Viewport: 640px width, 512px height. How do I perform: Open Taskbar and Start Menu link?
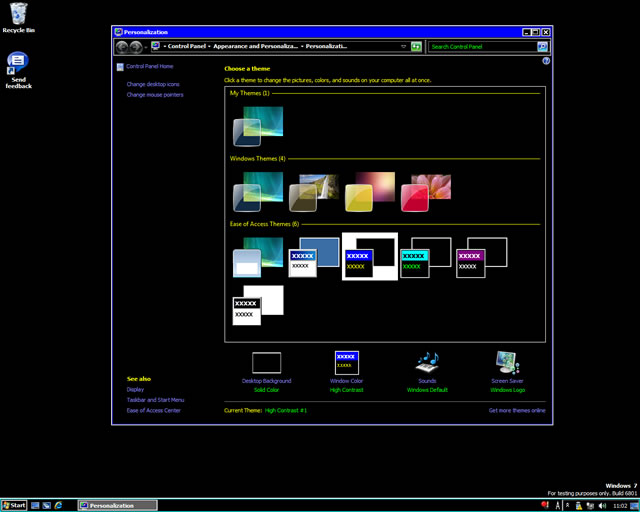click(x=156, y=400)
